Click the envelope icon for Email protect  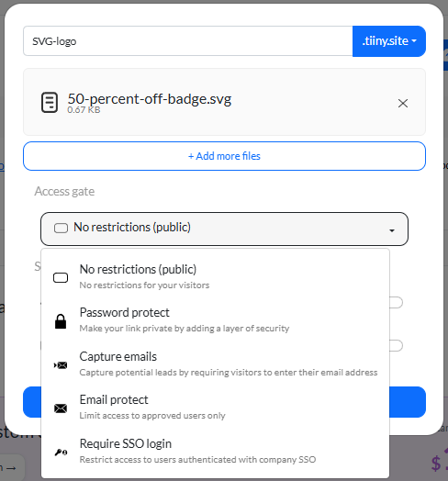point(61,408)
